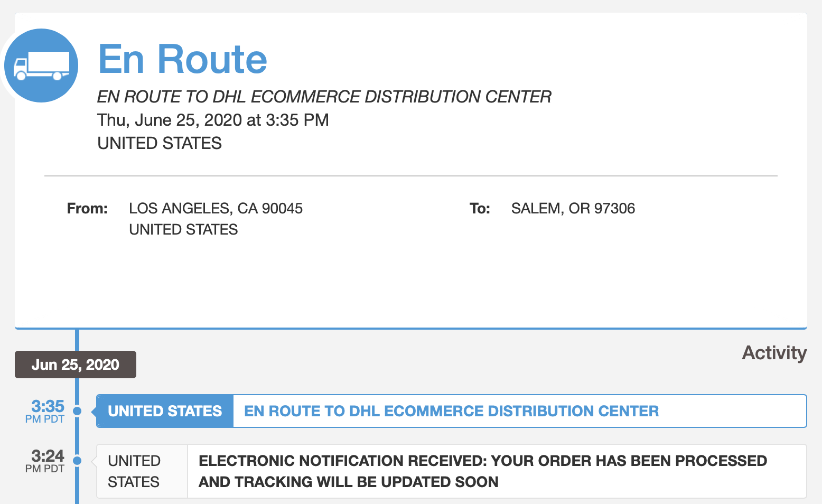
Task: Click the Thu, June 25, 2020 timestamp
Action: [213, 120]
